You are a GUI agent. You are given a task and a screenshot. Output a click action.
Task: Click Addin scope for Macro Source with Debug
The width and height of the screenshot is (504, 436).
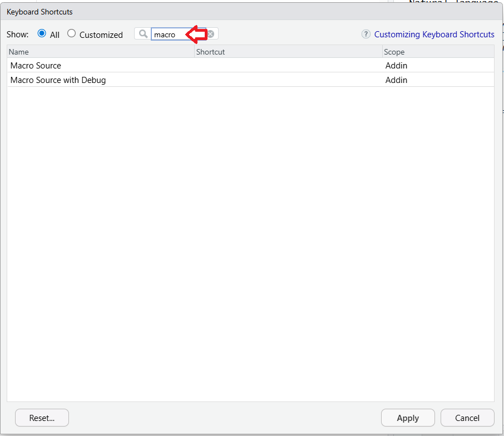tap(396, 80)
